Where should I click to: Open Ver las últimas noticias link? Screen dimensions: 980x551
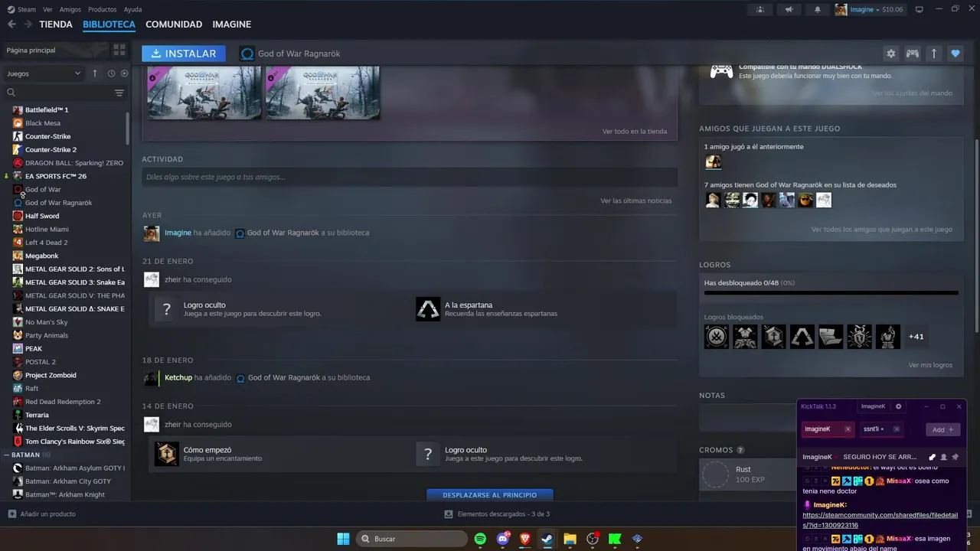[x=635, y=201]
